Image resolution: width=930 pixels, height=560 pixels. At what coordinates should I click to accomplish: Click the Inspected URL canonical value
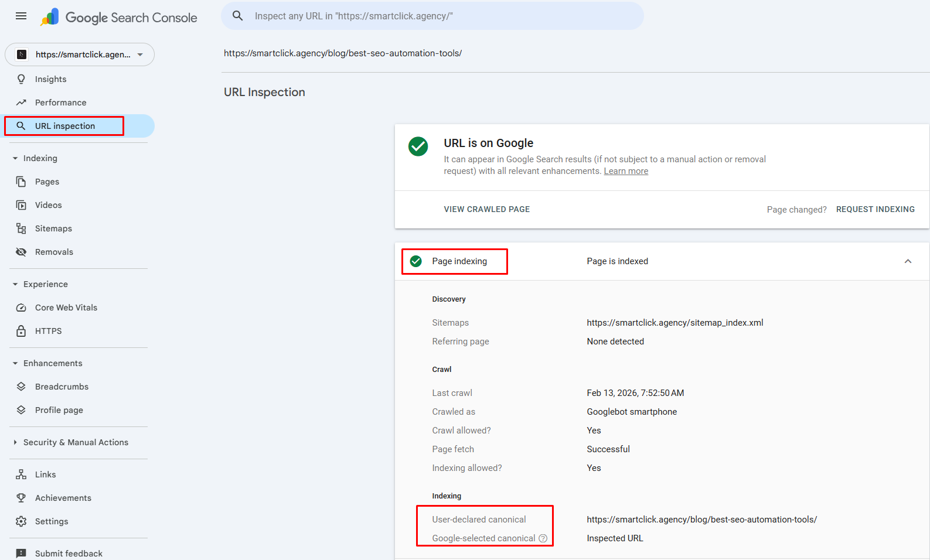[x=615, y=538]
